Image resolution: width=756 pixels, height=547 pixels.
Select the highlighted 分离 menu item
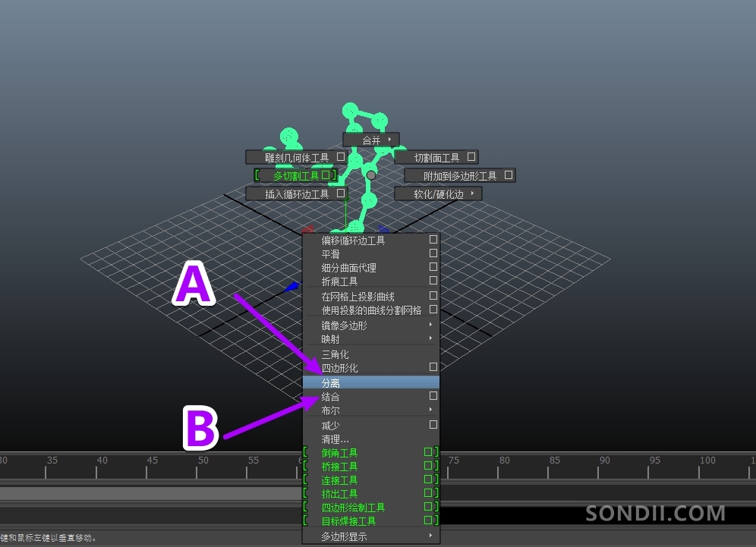pyautogui.click(x=370, y=382)
